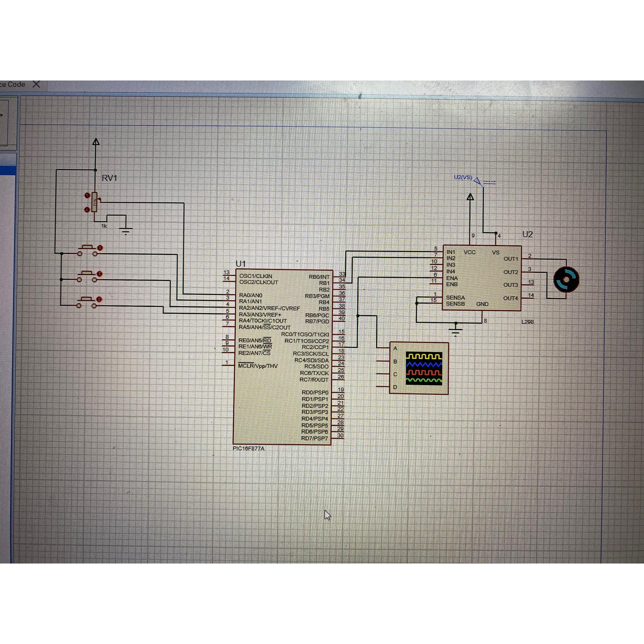Close the Source Code tab
The image size is (644, 644).
(36, 84)
